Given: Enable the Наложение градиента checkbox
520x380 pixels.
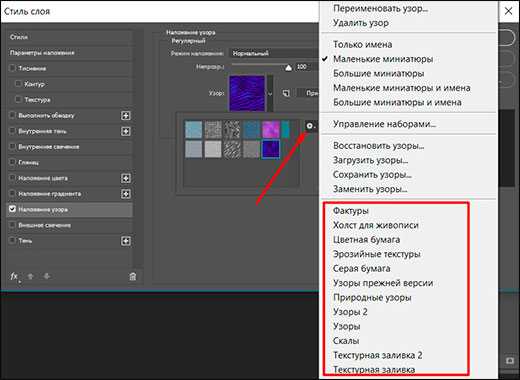Looking at the screenshot, I should coord(13,194).
